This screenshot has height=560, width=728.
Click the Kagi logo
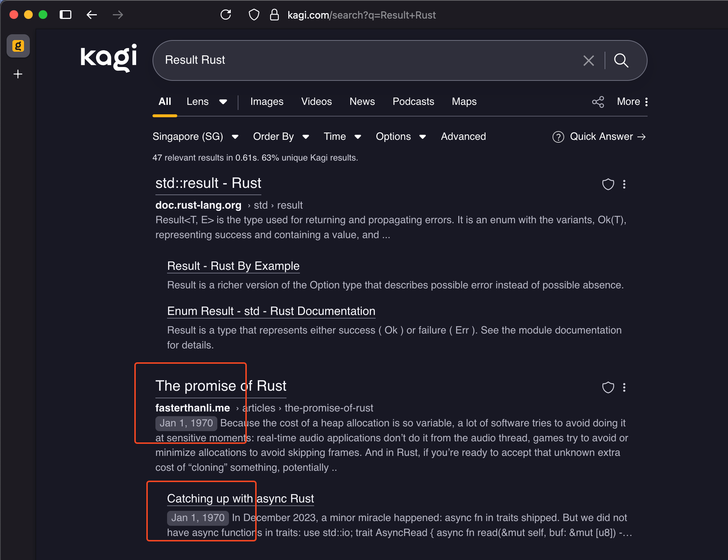click(108, 58)
